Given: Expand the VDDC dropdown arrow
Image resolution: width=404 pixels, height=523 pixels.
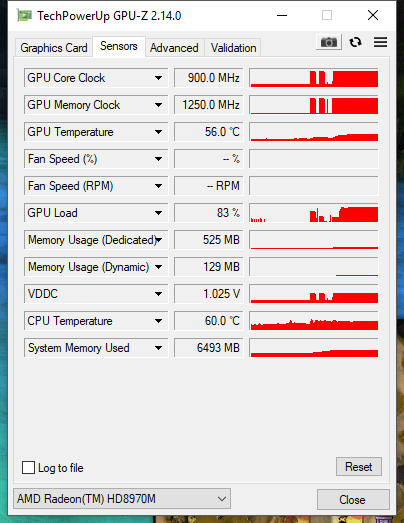Looking at the screenshot, I should click(158, 294).
